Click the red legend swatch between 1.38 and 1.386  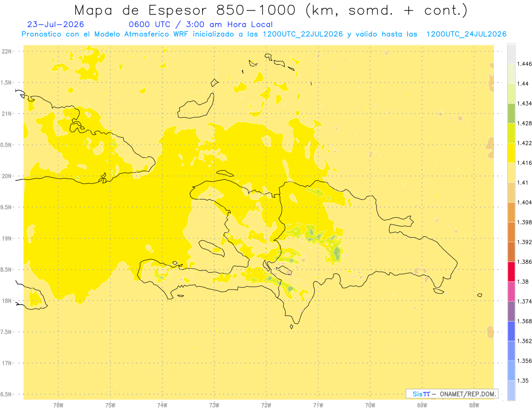[x=511, y=271]
